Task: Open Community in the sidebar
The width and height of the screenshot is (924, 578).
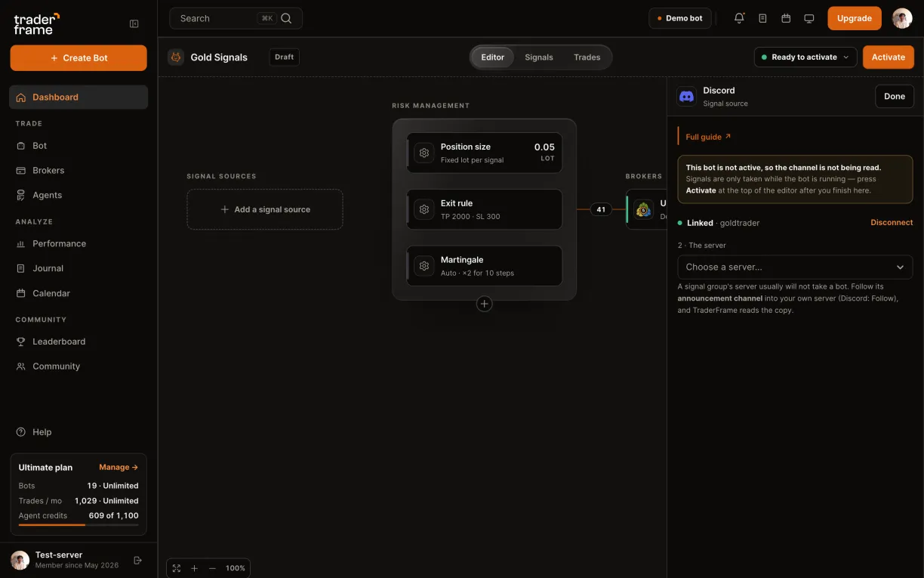Action: 79,366
